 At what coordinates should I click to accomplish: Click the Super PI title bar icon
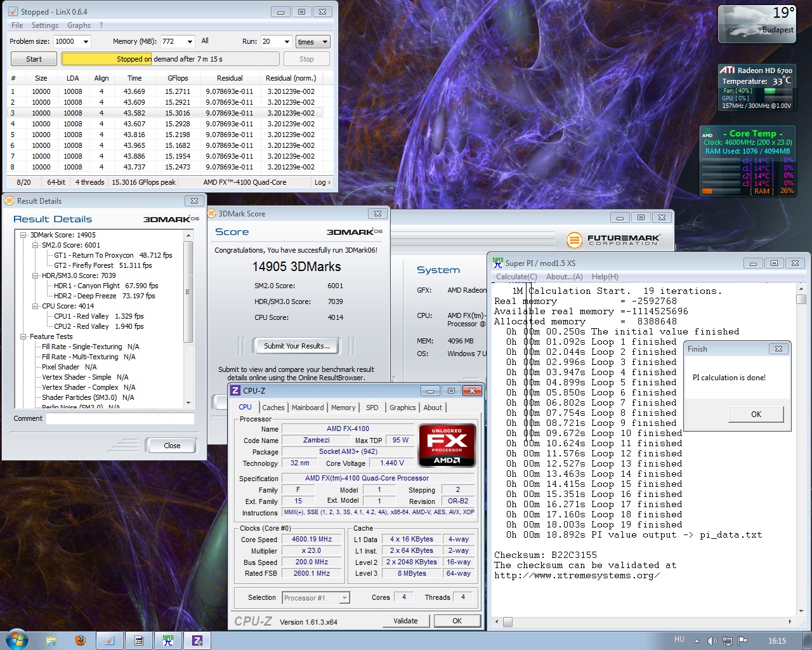click(498, 263)
